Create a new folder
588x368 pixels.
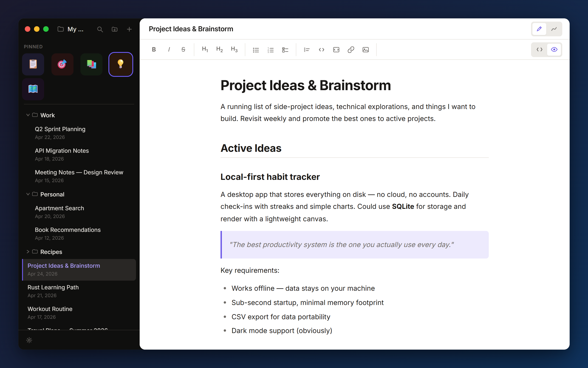(114, 29)
